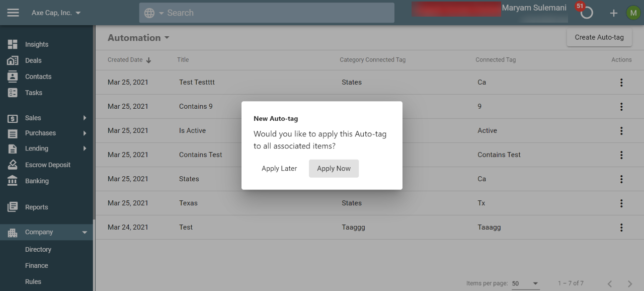
Task: Open Directory under Company
Action: pos(38,249)
